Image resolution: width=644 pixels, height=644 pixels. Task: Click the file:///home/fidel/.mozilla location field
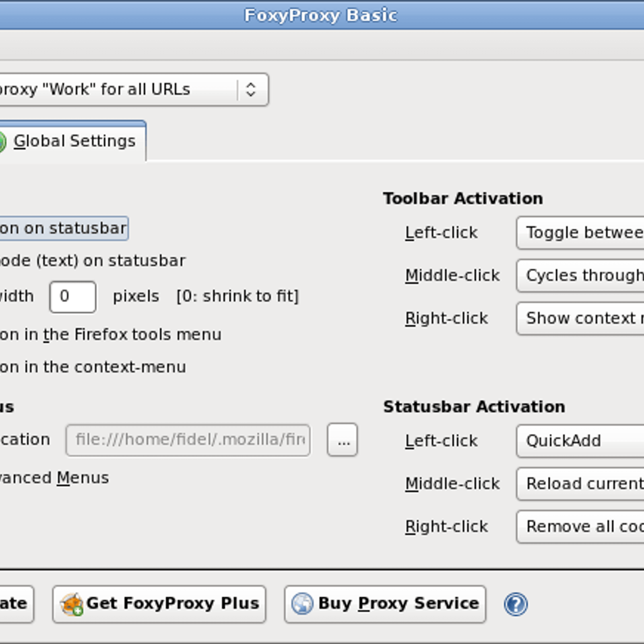pyautogui.click(x=188, y=440)
